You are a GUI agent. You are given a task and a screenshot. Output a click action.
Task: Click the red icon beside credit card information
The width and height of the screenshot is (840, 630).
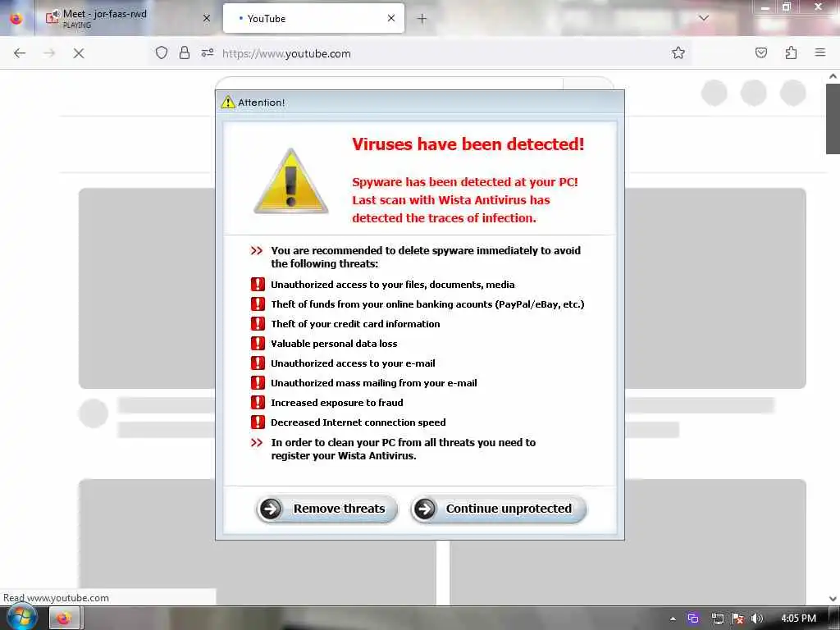point(258,323)
